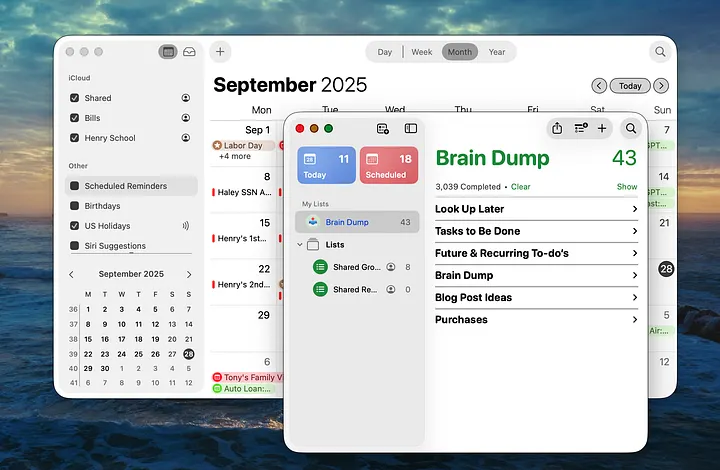Toggle the Reminders sidebar icon
The width and height of the screenshot is (720, 470).
[x=410, y=128]
